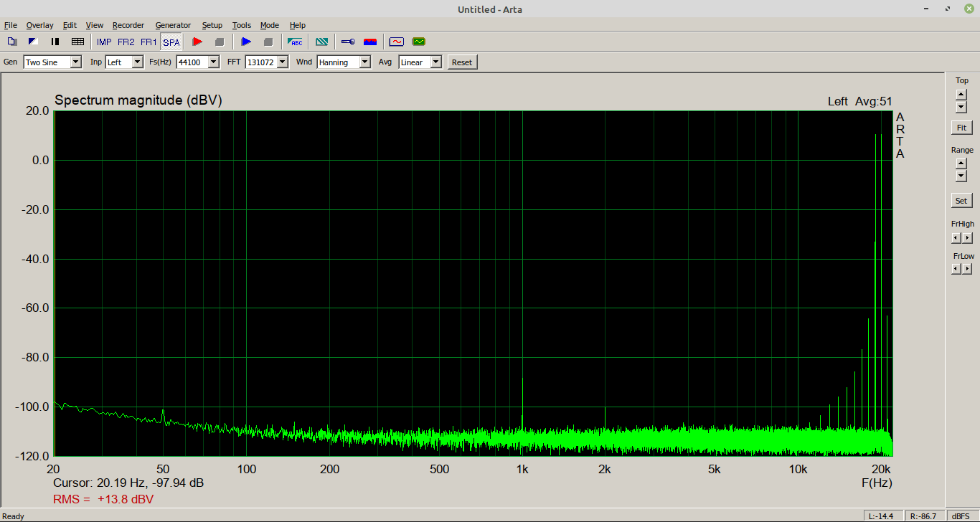Open the Setup menu
This screenshot has width=980, height=522.
[x=212, y=25]
